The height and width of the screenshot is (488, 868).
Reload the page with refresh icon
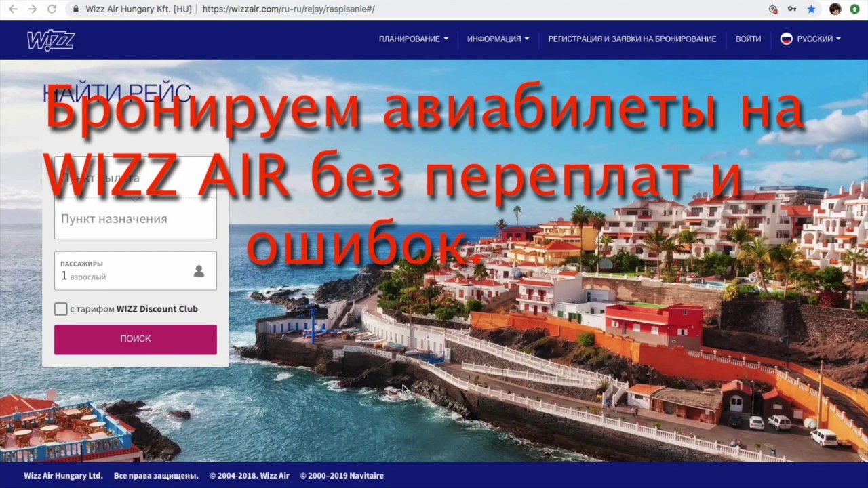coord(52,9)
